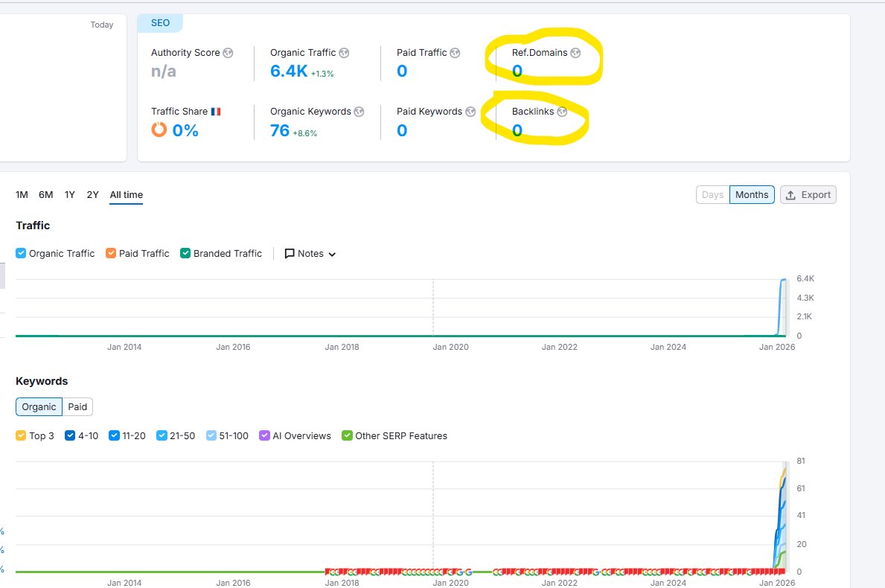The image size is (885, 588).
Task: Select the 2Y time range
Action: pos(92,195)
